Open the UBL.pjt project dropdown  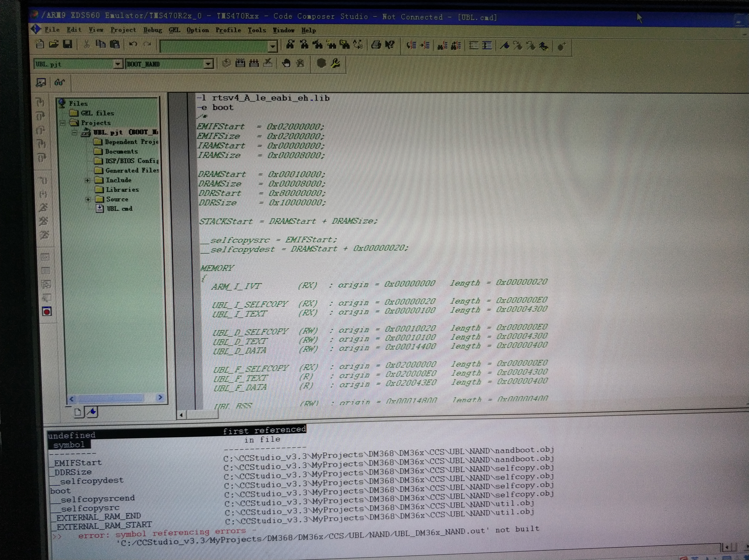(x=118, y=64)
